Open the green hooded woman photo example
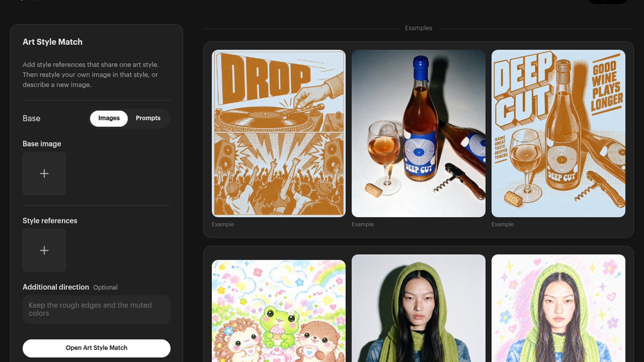The width and height of the screenshot is (644, 362). pos(418,308)
